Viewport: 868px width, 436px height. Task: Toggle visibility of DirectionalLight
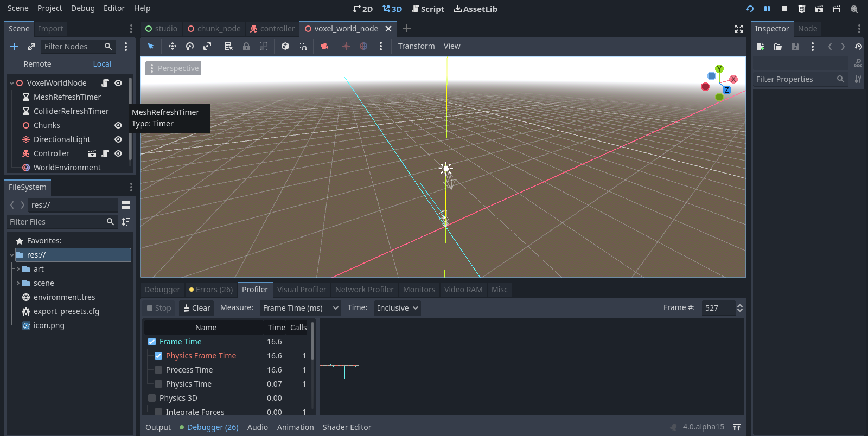pyautogui.click(x=118, y=139)
